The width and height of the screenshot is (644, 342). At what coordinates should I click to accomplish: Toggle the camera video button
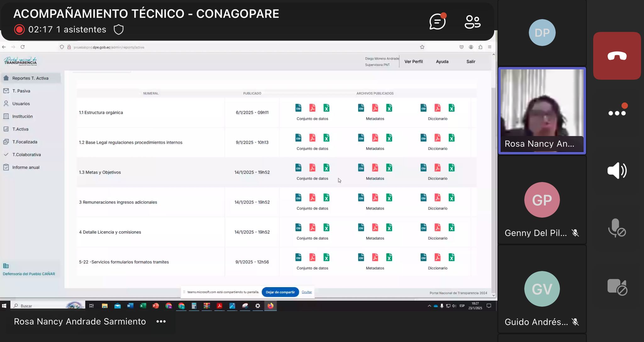click(x=617, y=287)
